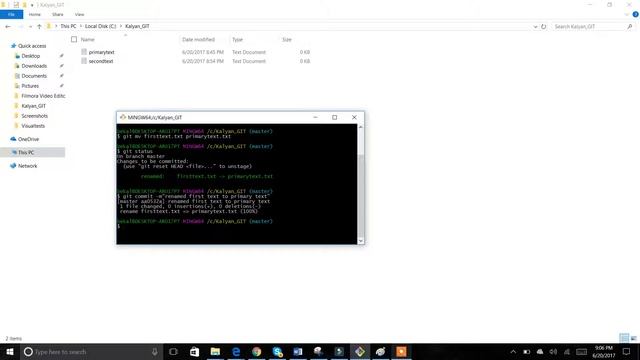Image resolution: width=640 pixels, height=360 pixels.
Task: Select the secondtext file
Action: [x=101, y=61]
